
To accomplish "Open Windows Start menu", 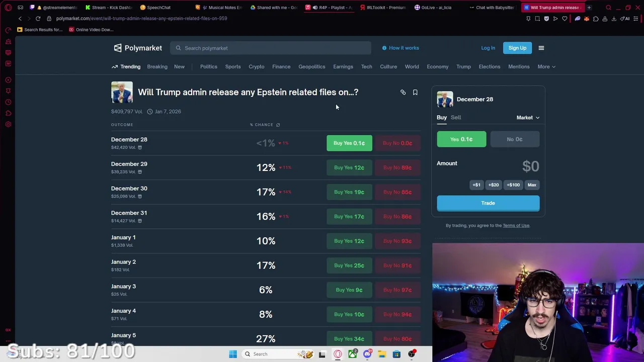I will tap(233, 354).
